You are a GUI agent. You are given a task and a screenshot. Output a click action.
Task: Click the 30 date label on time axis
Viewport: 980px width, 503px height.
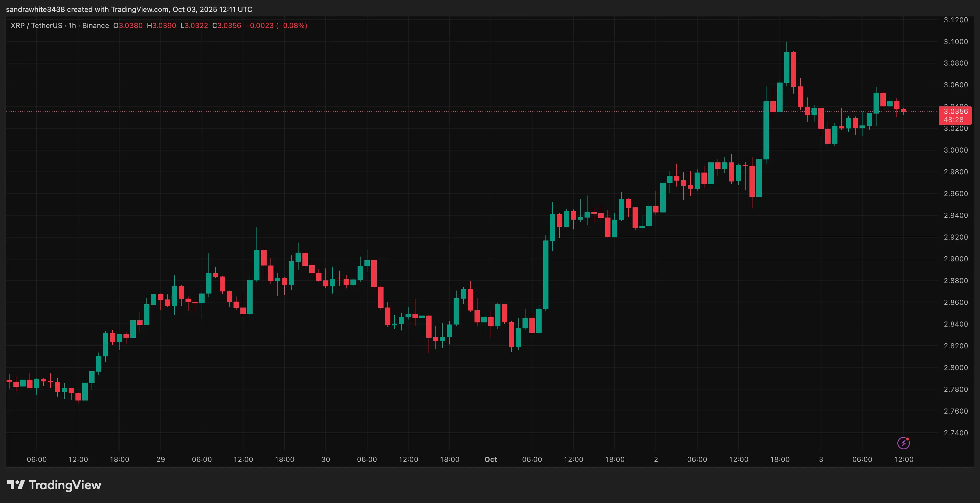[x=326, y=459]
